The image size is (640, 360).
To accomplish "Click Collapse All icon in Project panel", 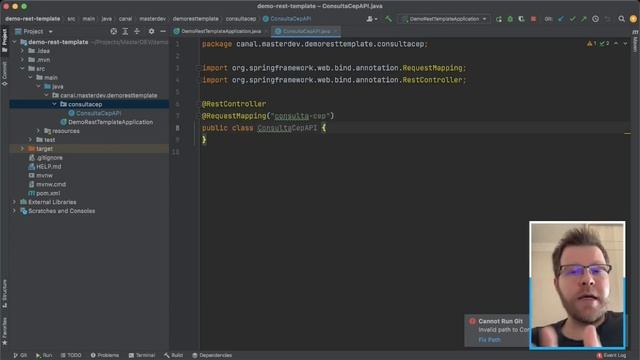I will point(137,31).
